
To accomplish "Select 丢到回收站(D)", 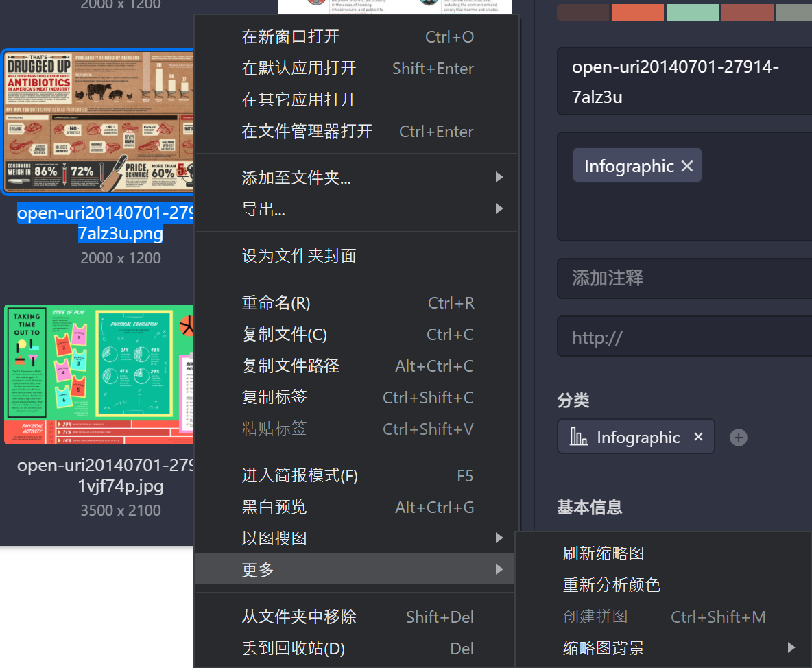I will [x=357, y=648].
